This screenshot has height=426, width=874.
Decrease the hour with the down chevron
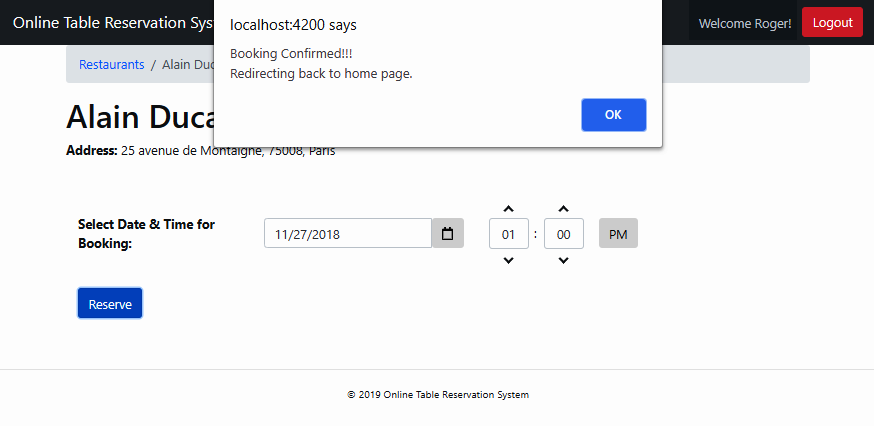tap(508, 260)
